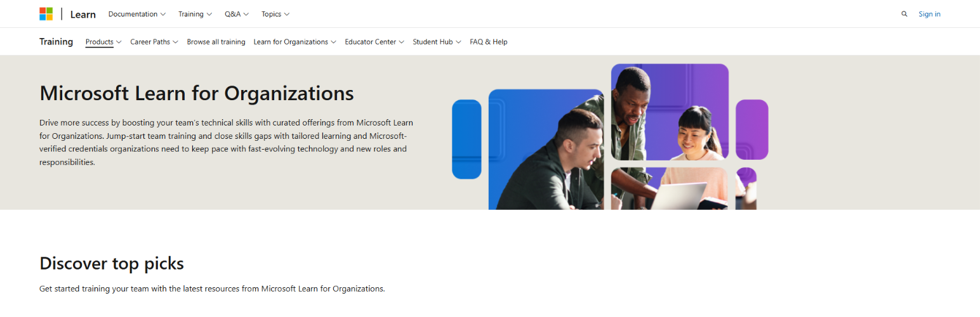Viewport: 980px width, 317px height.
Task: Open FAQ & Help page
Action: 489,42
